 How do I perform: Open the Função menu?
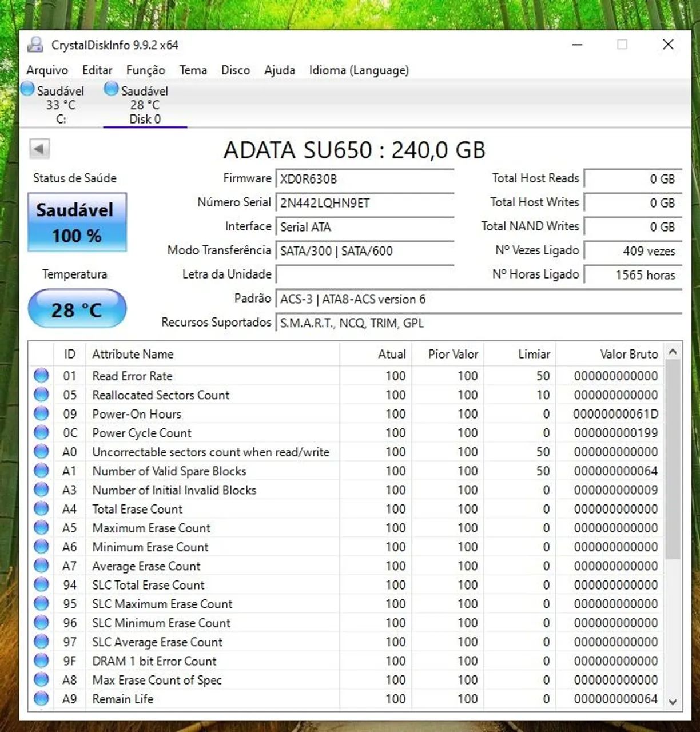click(x=146, y=70)
